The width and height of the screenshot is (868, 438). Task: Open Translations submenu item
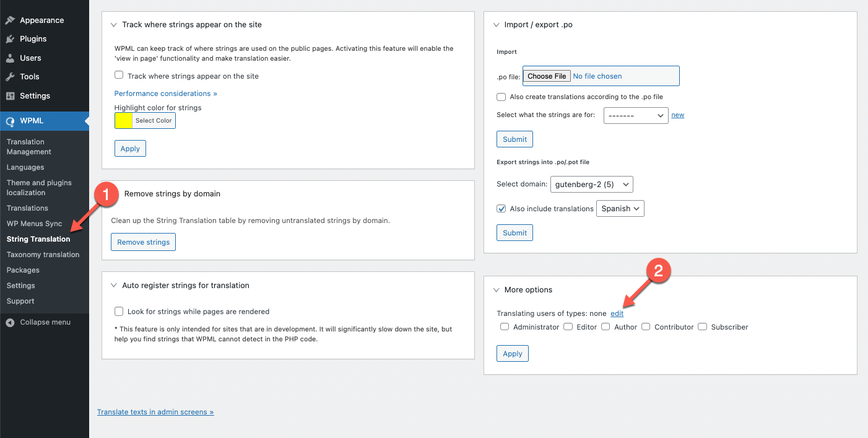coord(27,208)
